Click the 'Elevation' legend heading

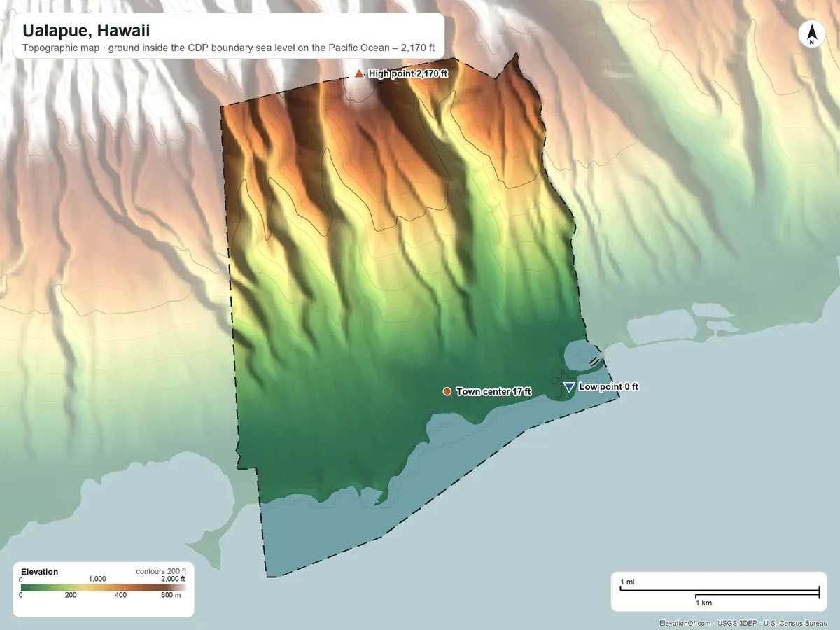[x=40, y=572]
